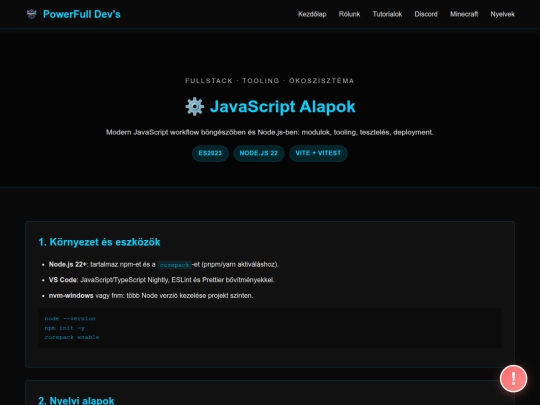The height and width of the screenshot is (405, 540).
Task: Select the NODE.JS 22 badge
Action: [259, 153]
